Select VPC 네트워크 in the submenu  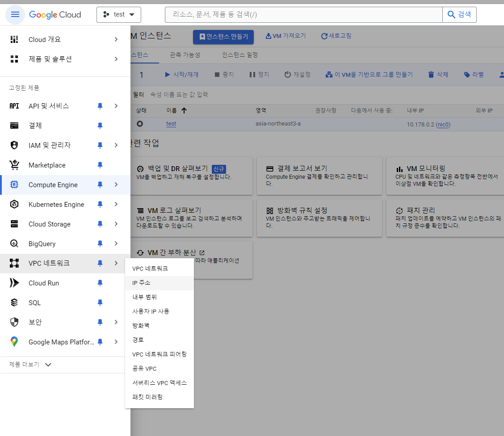coord(160,268)
